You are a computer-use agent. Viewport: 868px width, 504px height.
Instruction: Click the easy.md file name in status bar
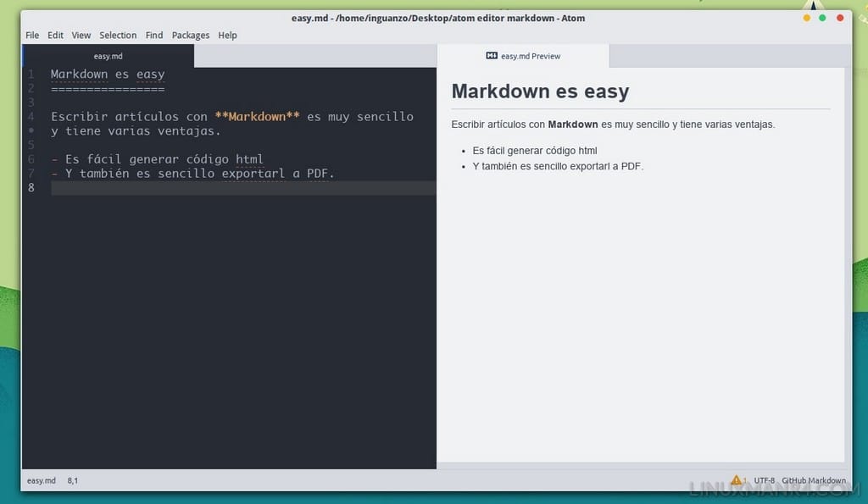coord(41,480)
